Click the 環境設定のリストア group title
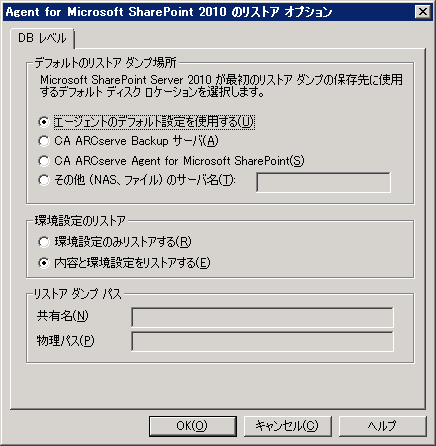Viewport: 436px width, 446px height. tap(80, 220)
